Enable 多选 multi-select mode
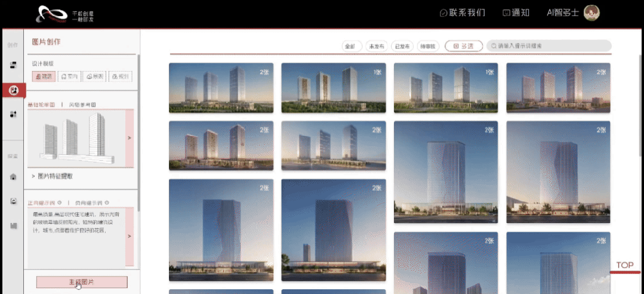This screenshot has height=294, width=644. point(463,46)
